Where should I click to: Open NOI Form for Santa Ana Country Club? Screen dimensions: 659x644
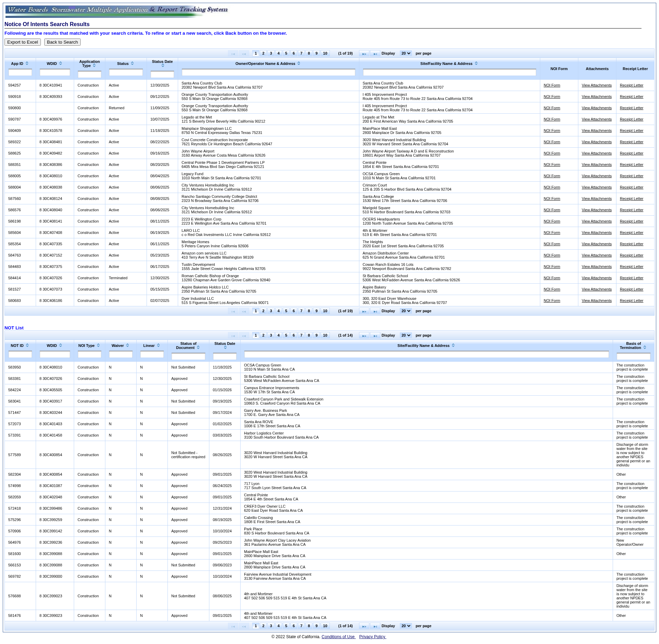(552, 86)
